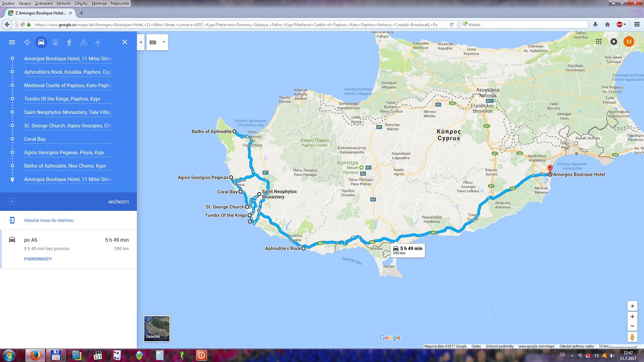Reload the current page
Viewport: 644px width, 362px height.
point(452,25)
